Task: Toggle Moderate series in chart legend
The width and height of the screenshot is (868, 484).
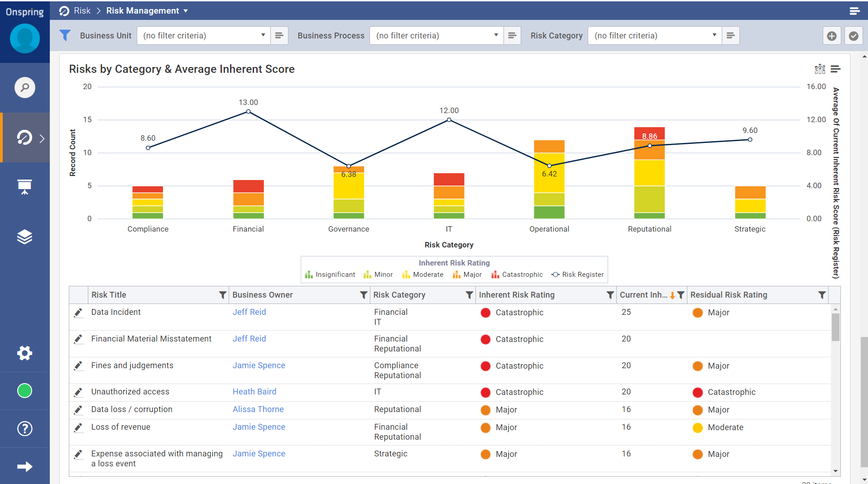Action: coord(423,275)
